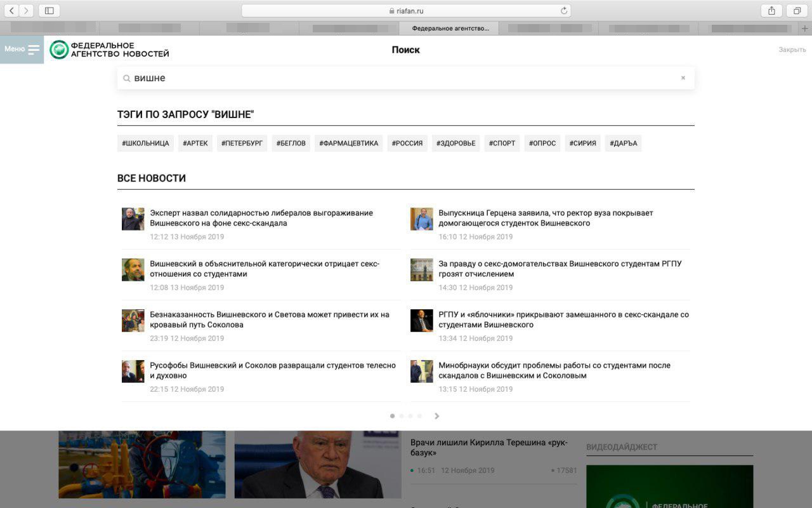
Task: Select the first pagination dot
Action: click(x=392, y=416)
